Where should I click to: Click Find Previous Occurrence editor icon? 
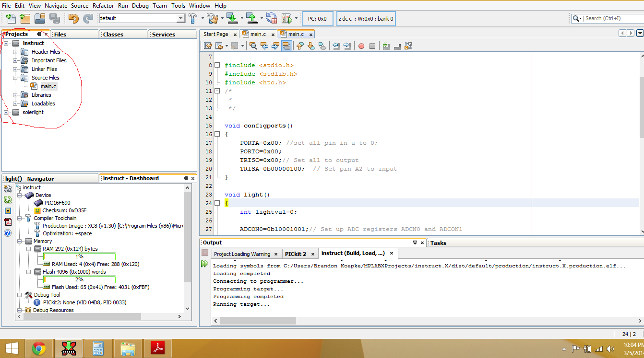[264, 46]
